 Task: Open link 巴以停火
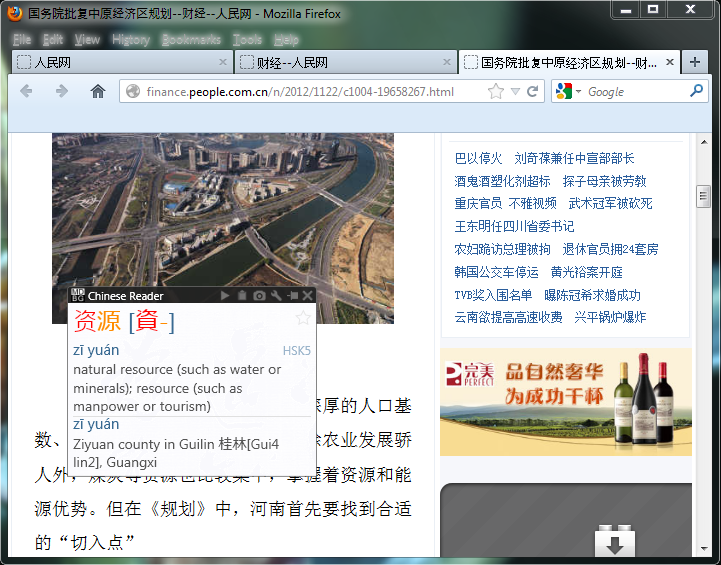click(478, 159)
